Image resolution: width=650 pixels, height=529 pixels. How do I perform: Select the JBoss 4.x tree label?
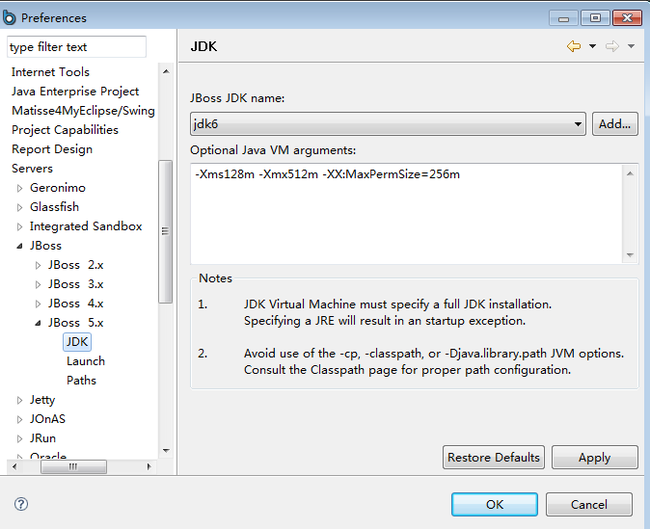pyautogui.click(x=75, y=303)
